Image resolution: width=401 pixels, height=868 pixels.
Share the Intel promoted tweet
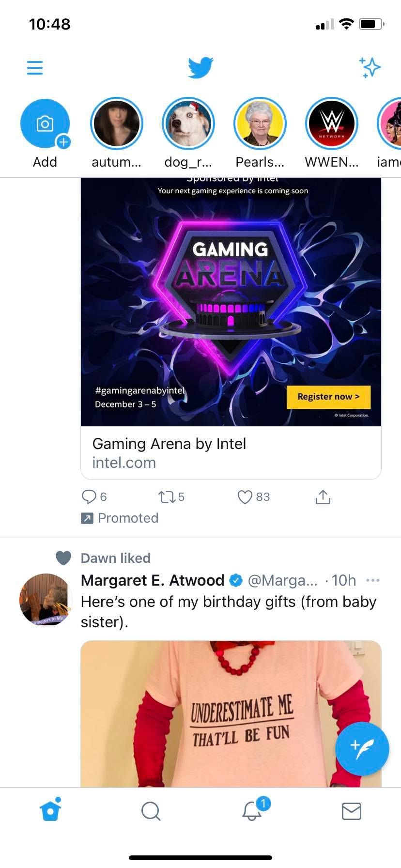click(323, 496)
